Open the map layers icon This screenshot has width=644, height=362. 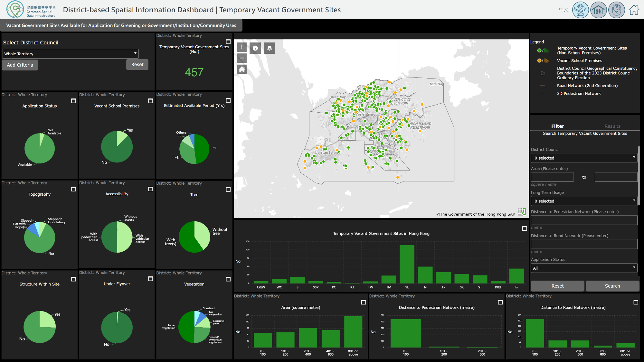coord(270,48)
